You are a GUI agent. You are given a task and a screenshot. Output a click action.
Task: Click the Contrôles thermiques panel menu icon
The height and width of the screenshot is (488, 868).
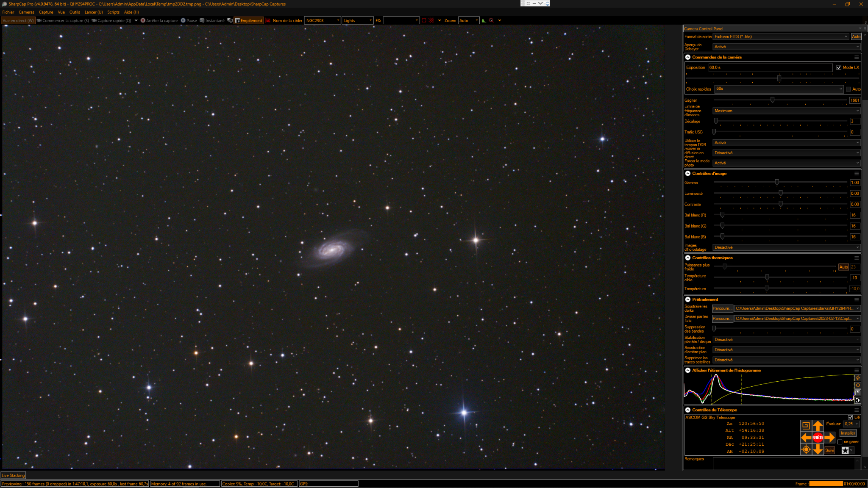click(857, 258)
